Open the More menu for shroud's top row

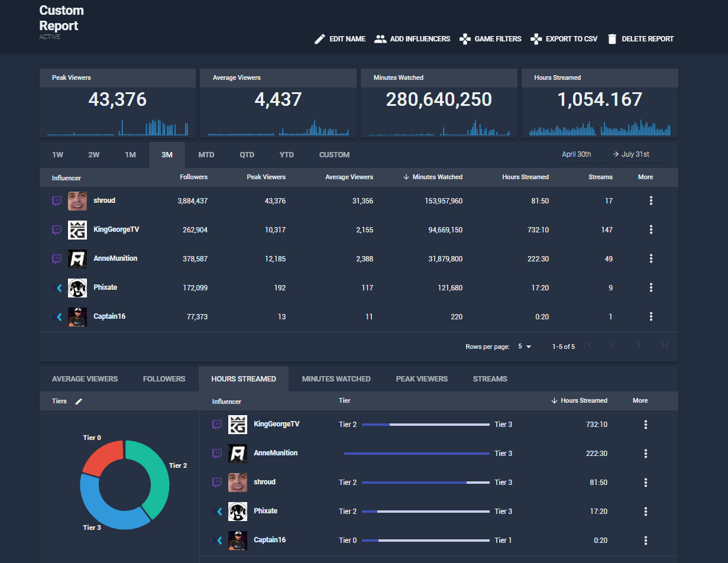[651, 201]
